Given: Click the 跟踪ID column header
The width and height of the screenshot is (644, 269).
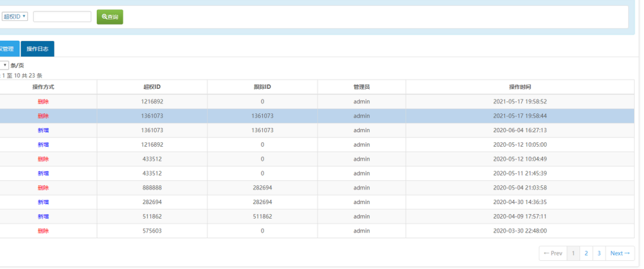Looking at the screenshot, I should pos(262,87).
